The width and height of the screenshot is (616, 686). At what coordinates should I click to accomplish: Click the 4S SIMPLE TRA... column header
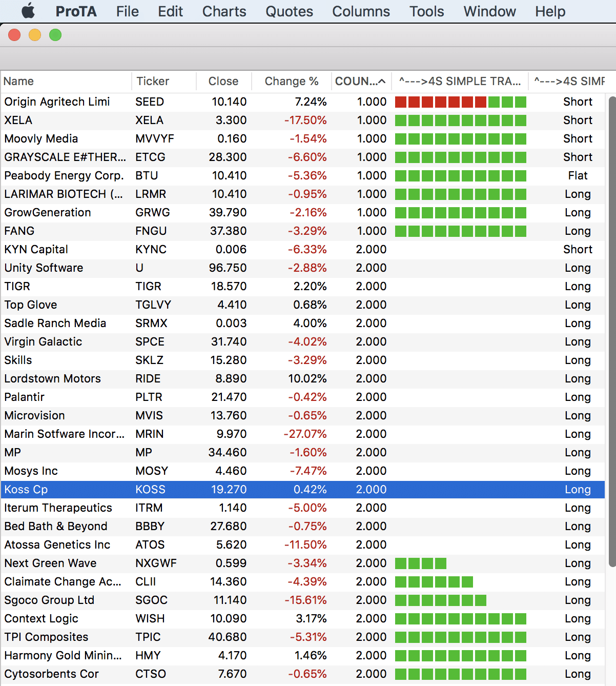pyautogui.click(x=460, y=81)
